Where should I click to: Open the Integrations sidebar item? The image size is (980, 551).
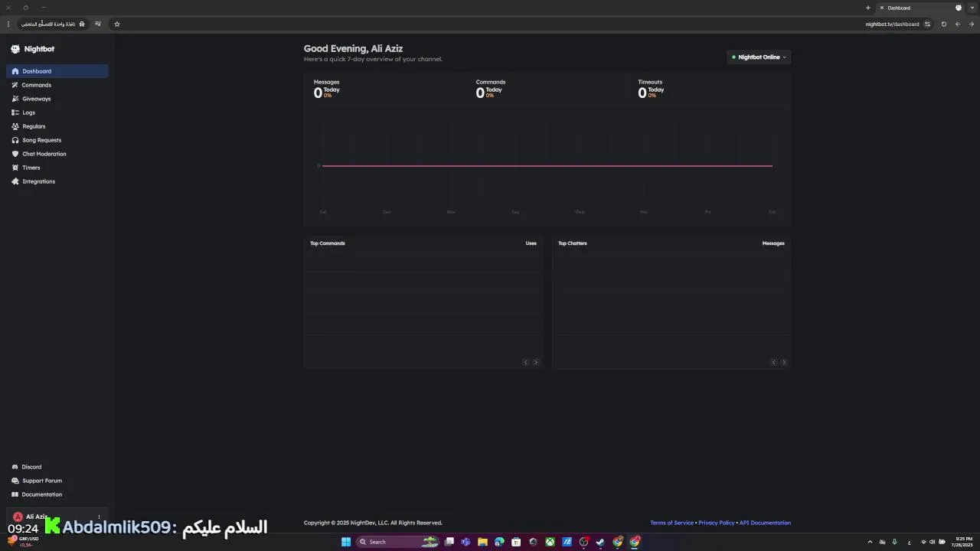[57, 181]
